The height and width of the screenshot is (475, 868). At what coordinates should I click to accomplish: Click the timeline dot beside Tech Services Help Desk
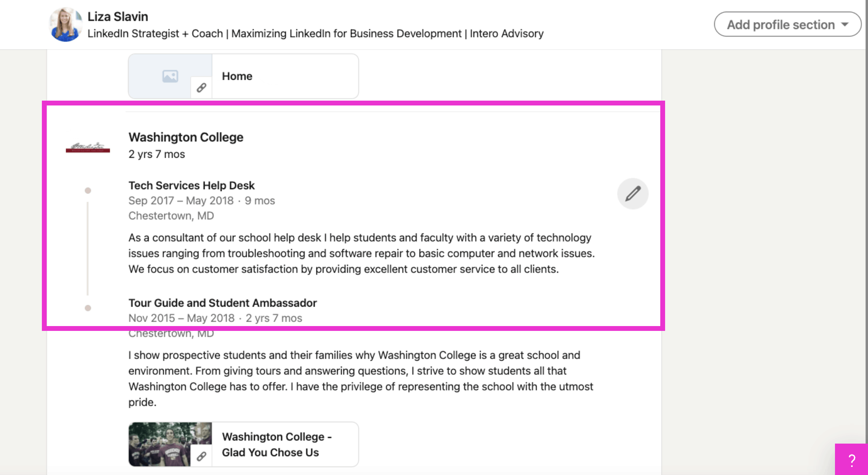(88, 191)
